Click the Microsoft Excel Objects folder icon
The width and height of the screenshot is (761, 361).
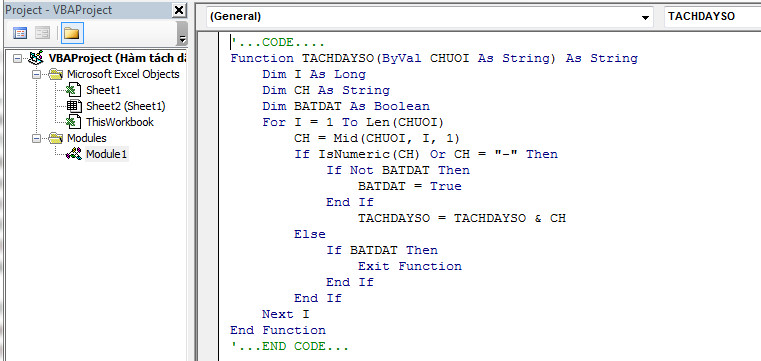click(56, 74)
